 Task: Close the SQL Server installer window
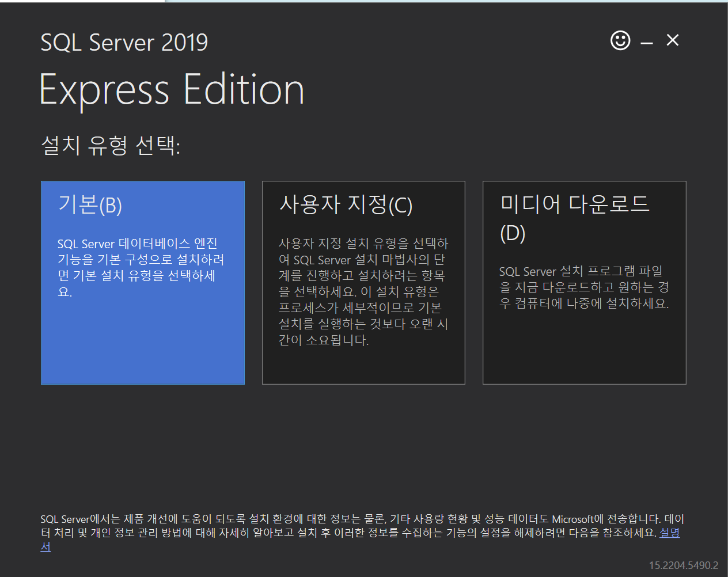(x=672, y=40)
